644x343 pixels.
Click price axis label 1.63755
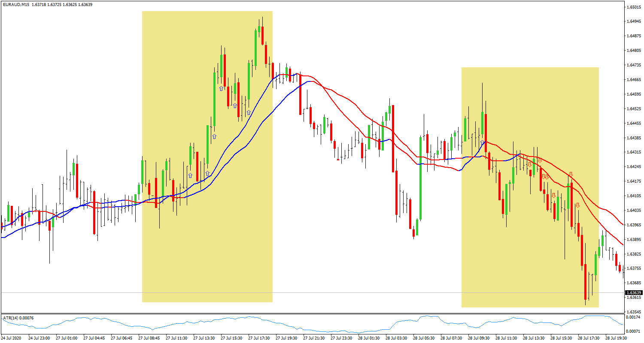pyautogui.click(x=633, y=268)
